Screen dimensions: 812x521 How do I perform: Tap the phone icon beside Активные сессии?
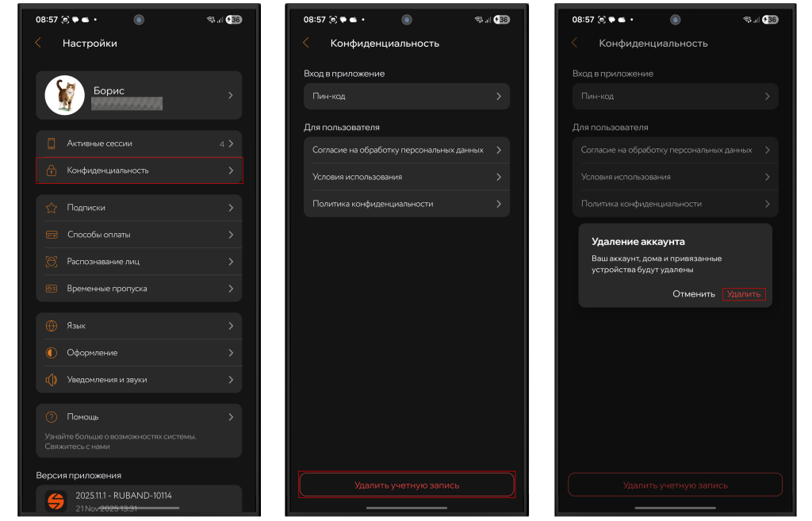pyautogui.click(x=52, y=144)
